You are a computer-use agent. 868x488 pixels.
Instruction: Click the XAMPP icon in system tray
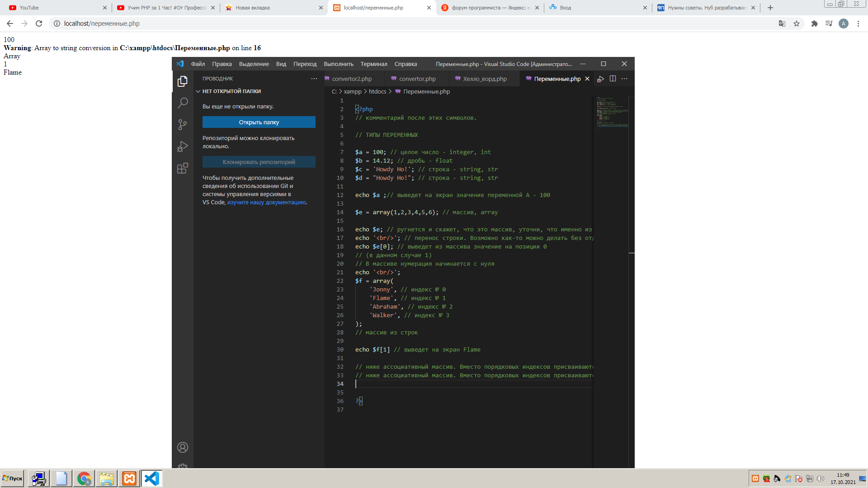coord(755,479)
